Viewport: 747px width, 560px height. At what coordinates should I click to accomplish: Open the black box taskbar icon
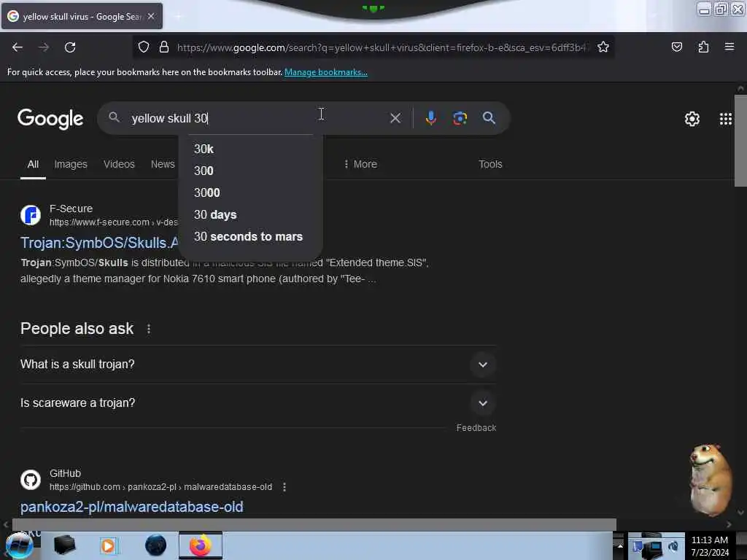[65, 545]
